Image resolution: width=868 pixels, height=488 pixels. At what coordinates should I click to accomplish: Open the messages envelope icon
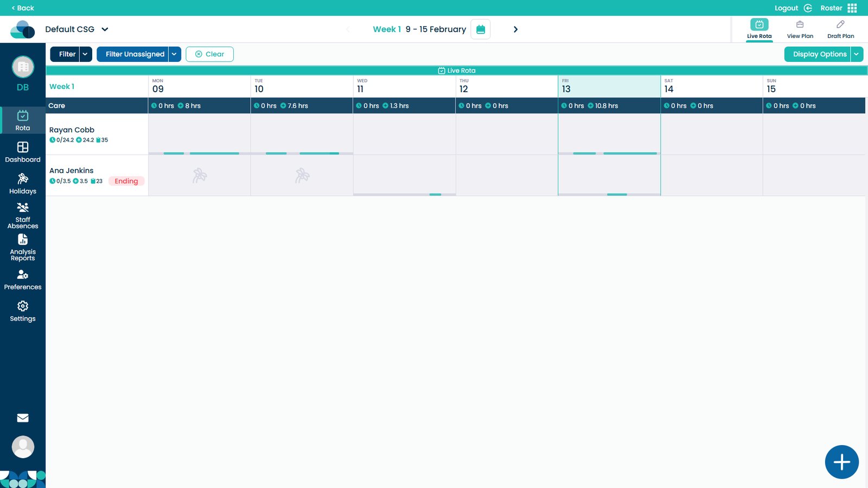tap(23, 418)
